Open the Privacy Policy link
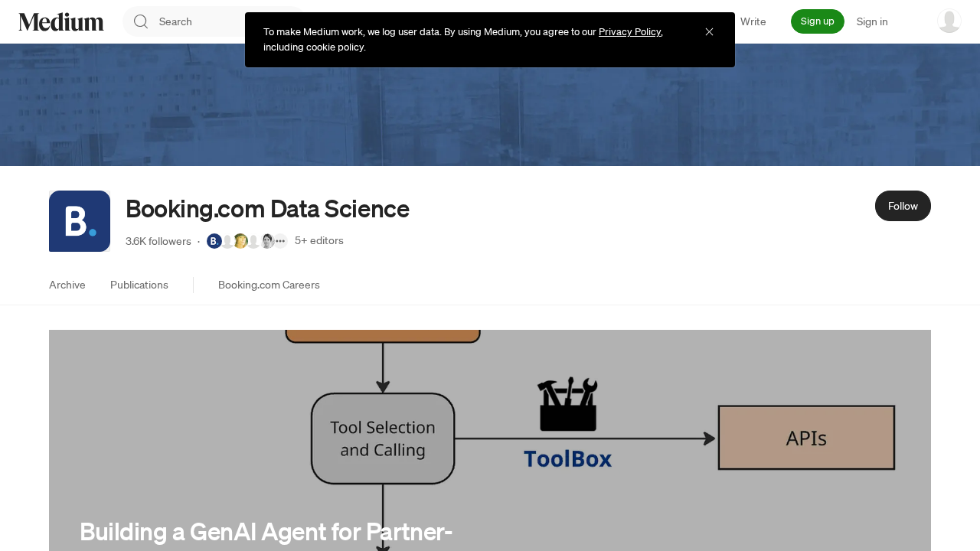Image resolution: width=980 pixels, height=551 pixels. 629,30
